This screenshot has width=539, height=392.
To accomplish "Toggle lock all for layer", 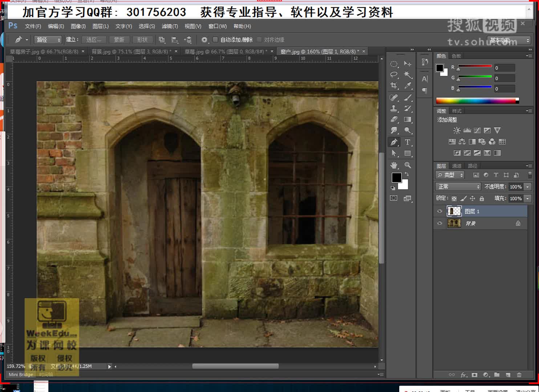I will coord(482,199).
